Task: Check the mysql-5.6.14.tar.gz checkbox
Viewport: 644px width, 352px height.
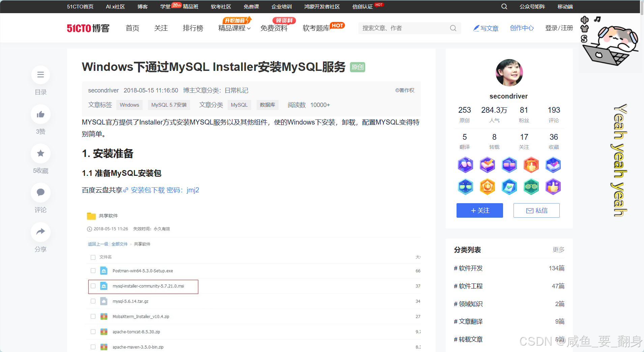Action: [x=93, y=301]
